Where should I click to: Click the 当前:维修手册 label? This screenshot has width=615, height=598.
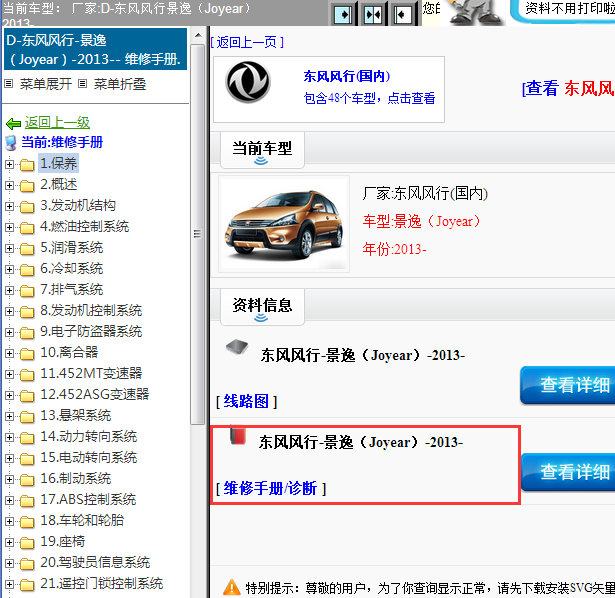62,142
